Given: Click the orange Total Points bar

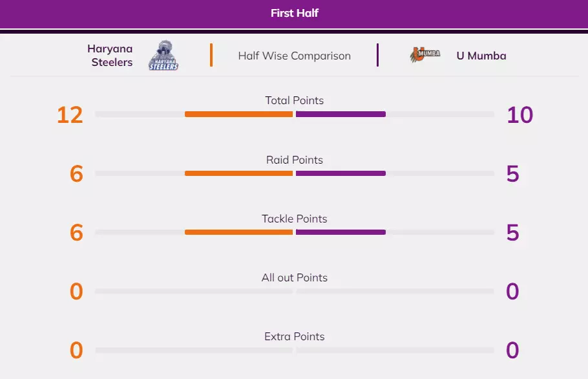Looking at the screenshot, I should [238, 114].
